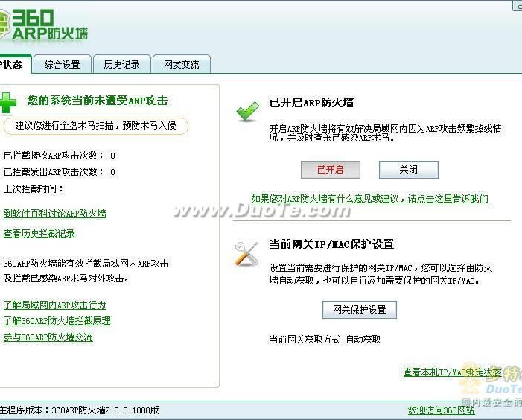Click text 当前网关获取方式: 自动获取
Image resolution: width=522 pixels, height=420 pixels.
(325, 340)
